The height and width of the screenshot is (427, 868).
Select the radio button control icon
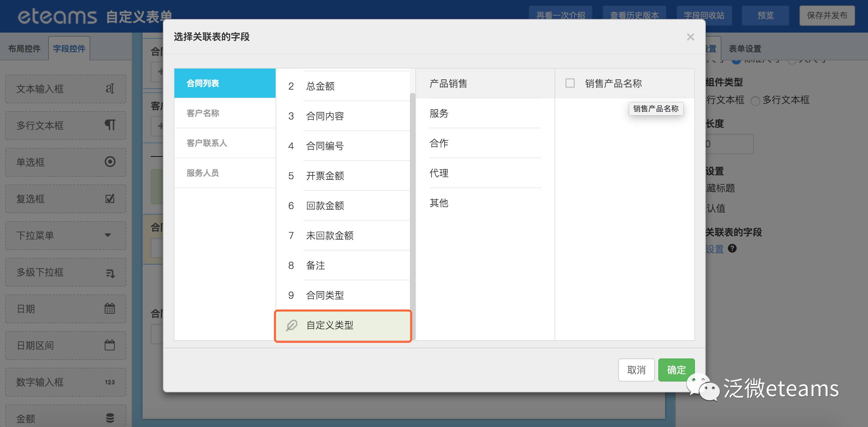(x=110, y=162)
